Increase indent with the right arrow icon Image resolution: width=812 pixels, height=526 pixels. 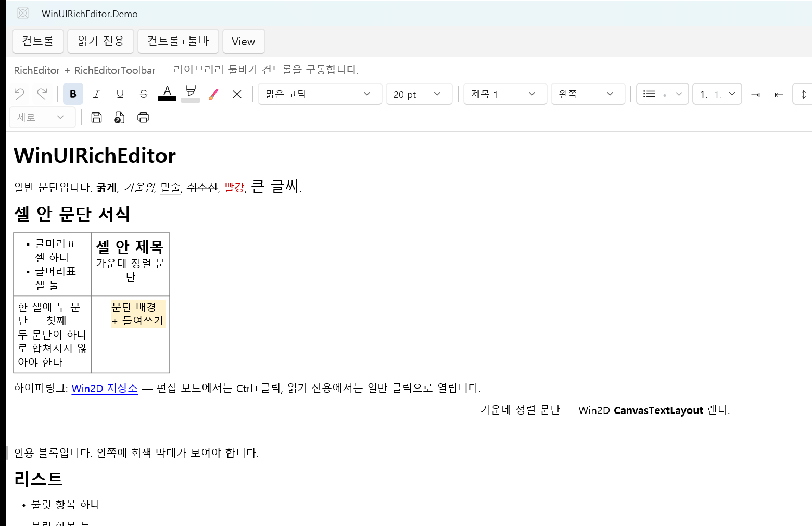click(756, 94)
